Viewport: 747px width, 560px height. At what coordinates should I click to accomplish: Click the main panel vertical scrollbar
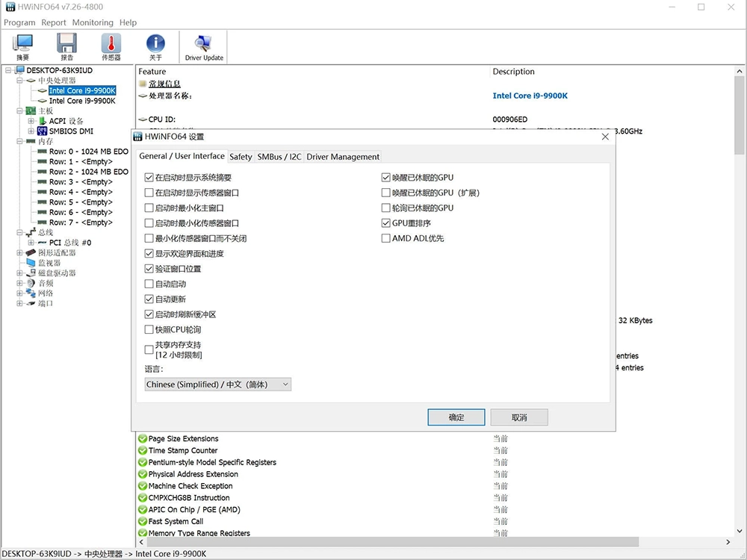739,299
